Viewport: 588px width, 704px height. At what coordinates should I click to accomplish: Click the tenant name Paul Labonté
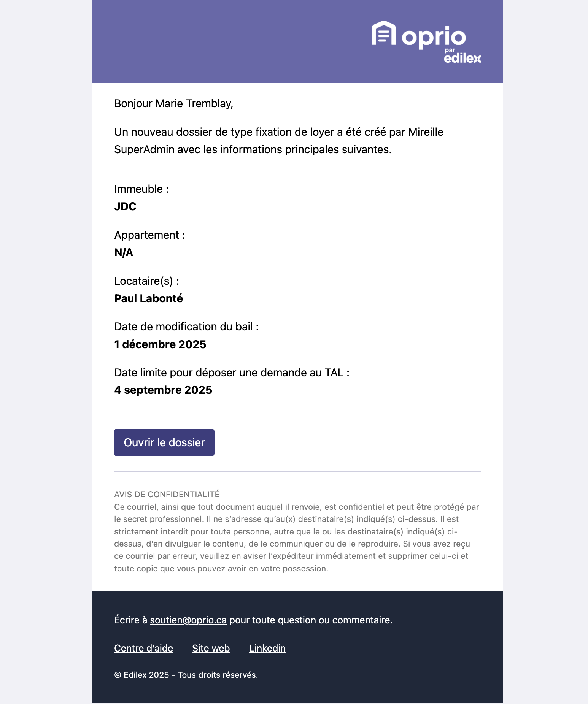pos(148,298)
